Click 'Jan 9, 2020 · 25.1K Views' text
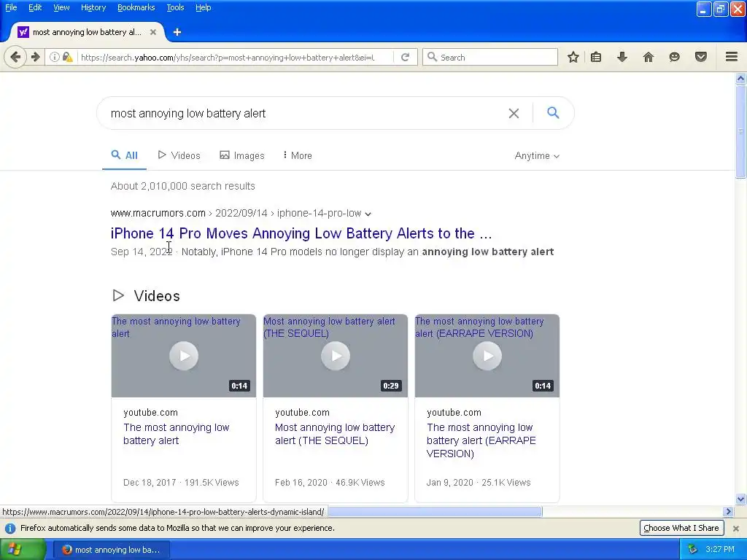The width and height of the screenshot is (747, 560). coord(479,483)
